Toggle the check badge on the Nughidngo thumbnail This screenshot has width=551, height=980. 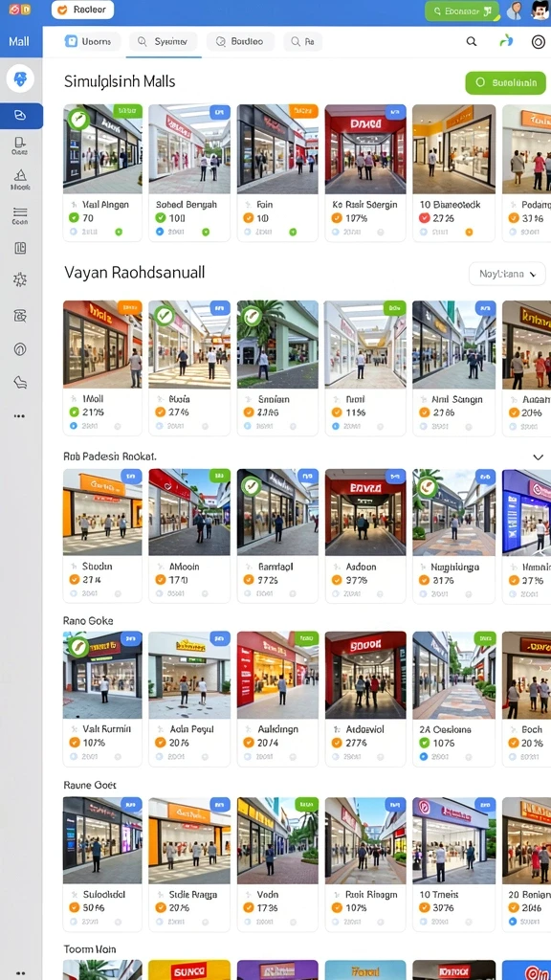pyautogui.click(x=428, y=485)
